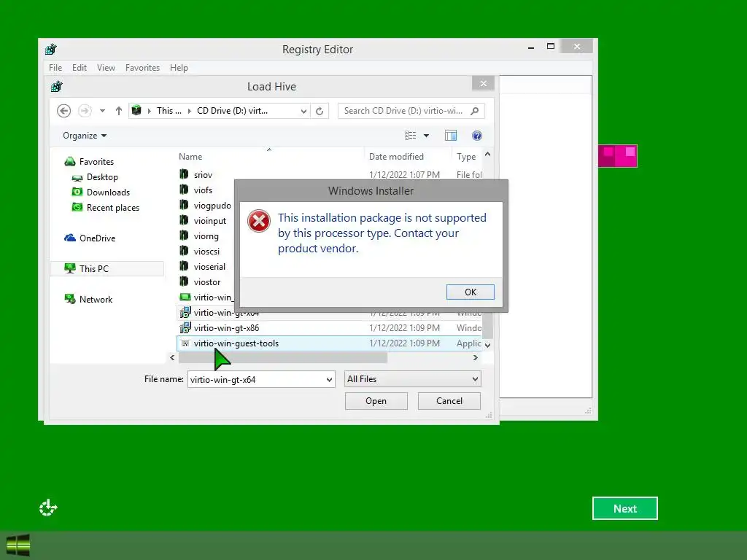Viewport: 747px width, 560px height.
Task: Expand the address bar path dropdown
Action: click(x=303, y=111)
